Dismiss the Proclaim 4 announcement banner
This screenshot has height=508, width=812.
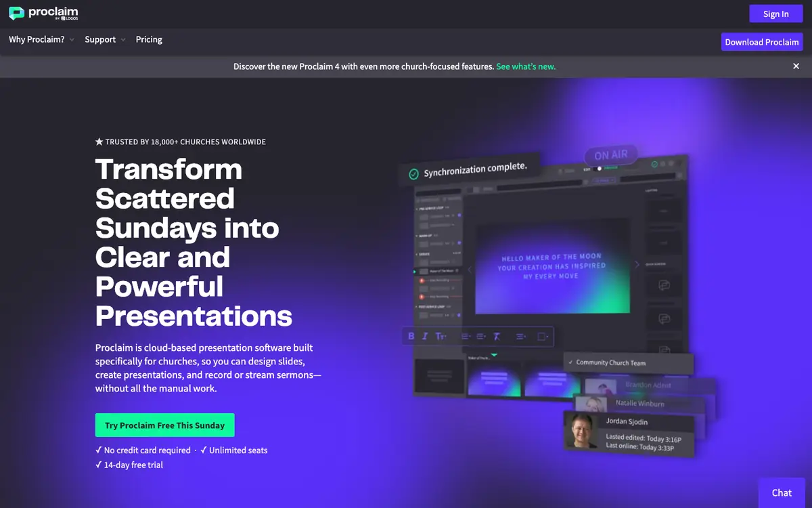click(796, 66)
